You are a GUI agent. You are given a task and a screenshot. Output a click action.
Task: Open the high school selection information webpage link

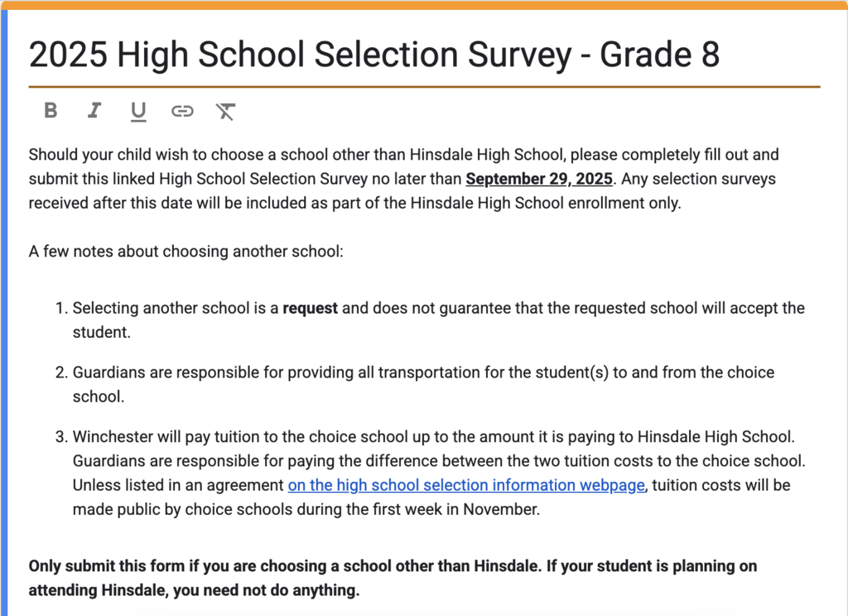point(465,485)
